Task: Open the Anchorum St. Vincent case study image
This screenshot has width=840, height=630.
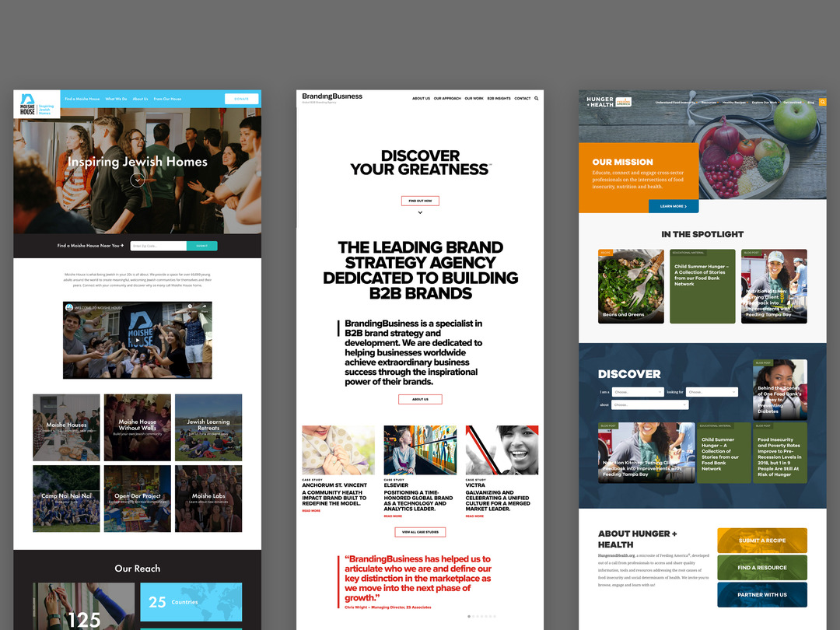Action: click(338, 450)
